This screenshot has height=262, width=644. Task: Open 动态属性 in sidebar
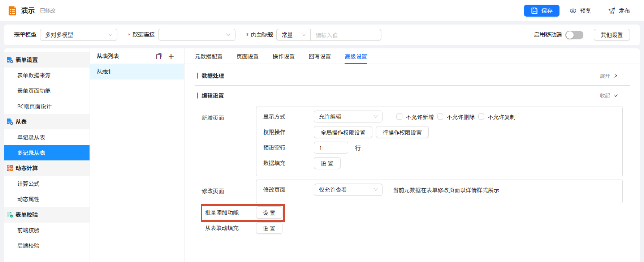coord(47,199)
